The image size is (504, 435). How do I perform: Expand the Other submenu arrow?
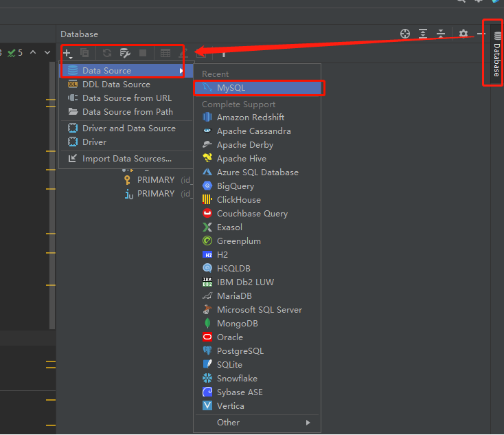[308, 423]
